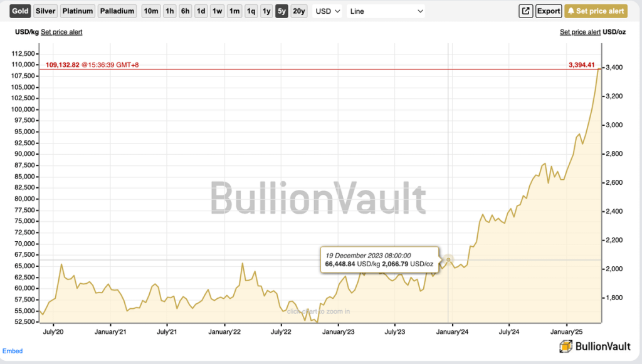Select the Gold metal tab
This screenshot has width=642, height=364.
[20, 11]
